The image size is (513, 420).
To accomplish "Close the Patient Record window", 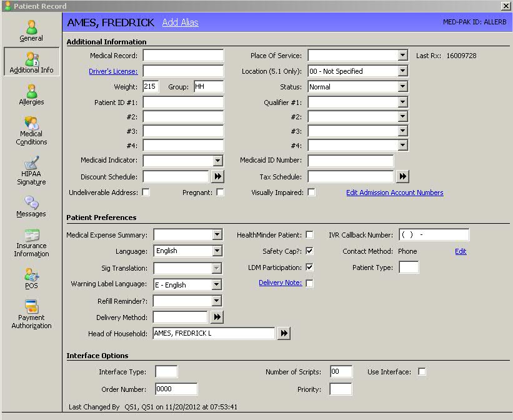I will click(x=506, y=6).
